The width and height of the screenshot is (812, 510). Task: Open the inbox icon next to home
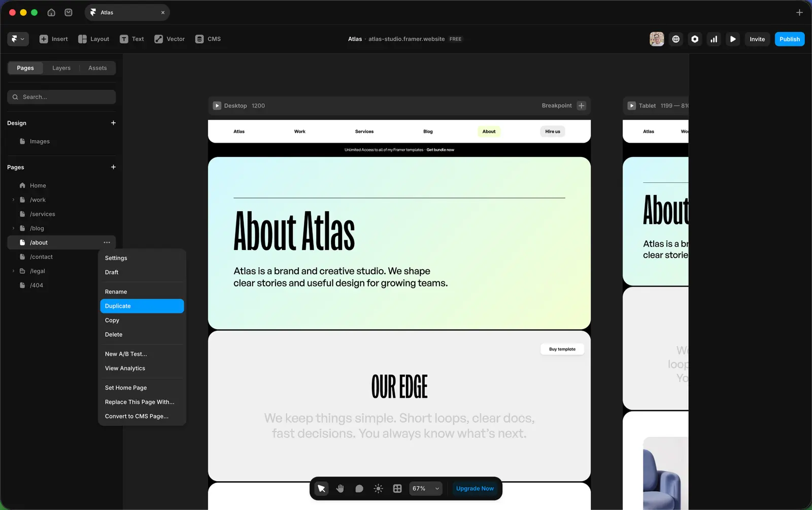tap(69, 12)
